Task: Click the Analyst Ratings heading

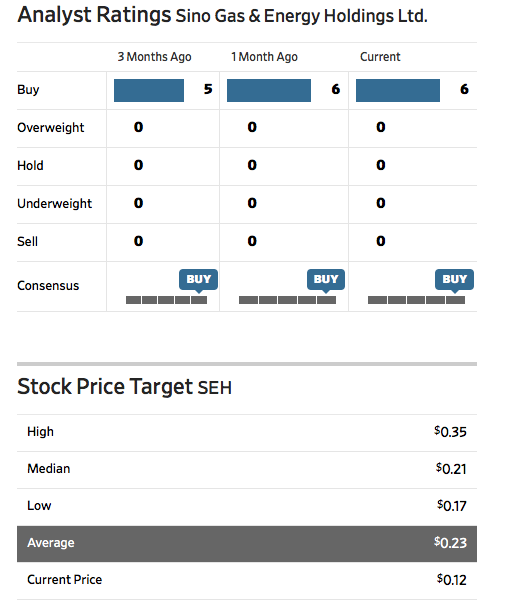Action: click(94, 15)
